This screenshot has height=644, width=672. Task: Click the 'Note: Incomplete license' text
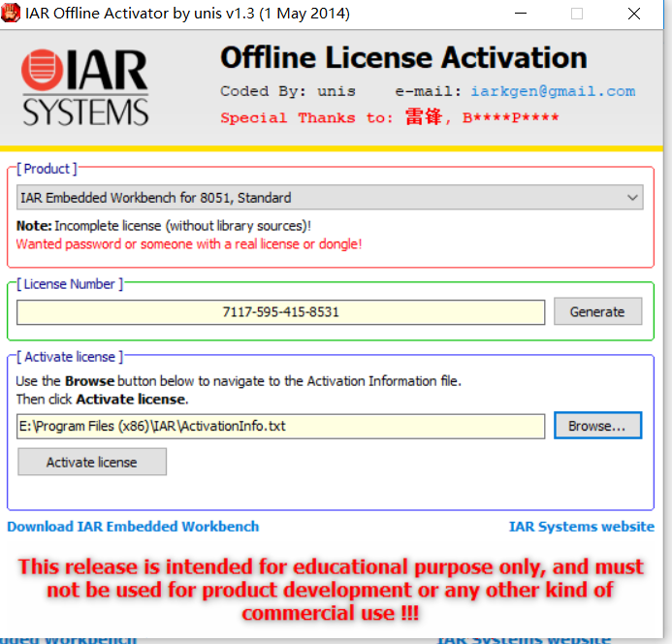pos(163,226)
